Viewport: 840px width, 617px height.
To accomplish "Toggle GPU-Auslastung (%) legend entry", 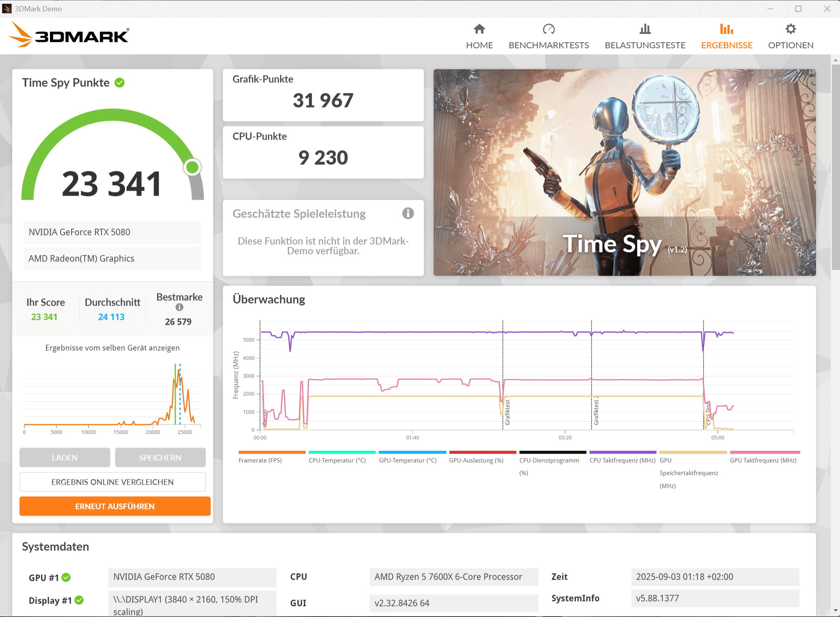I will [476, 460].
